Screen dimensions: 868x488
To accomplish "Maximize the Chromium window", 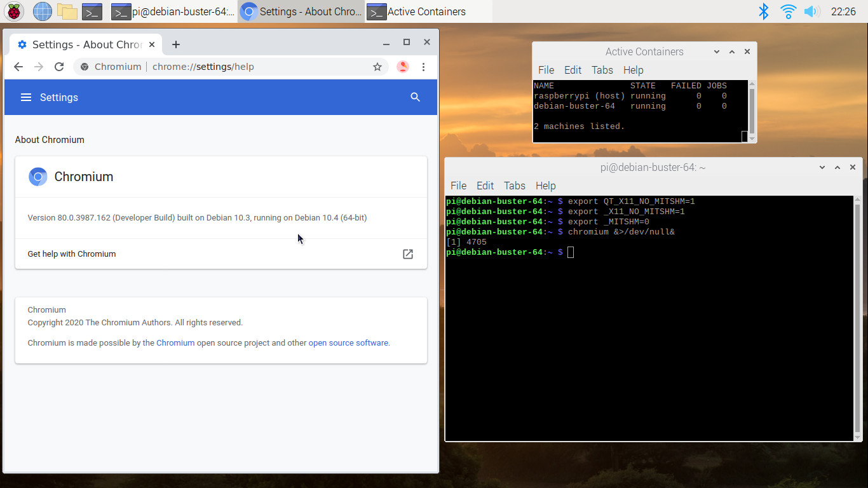I will (x=407, y=43).
